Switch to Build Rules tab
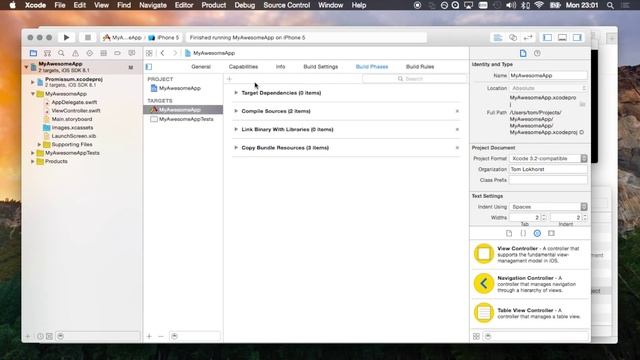This screenshot has width=640, height=360. click(x=420, y=67)
